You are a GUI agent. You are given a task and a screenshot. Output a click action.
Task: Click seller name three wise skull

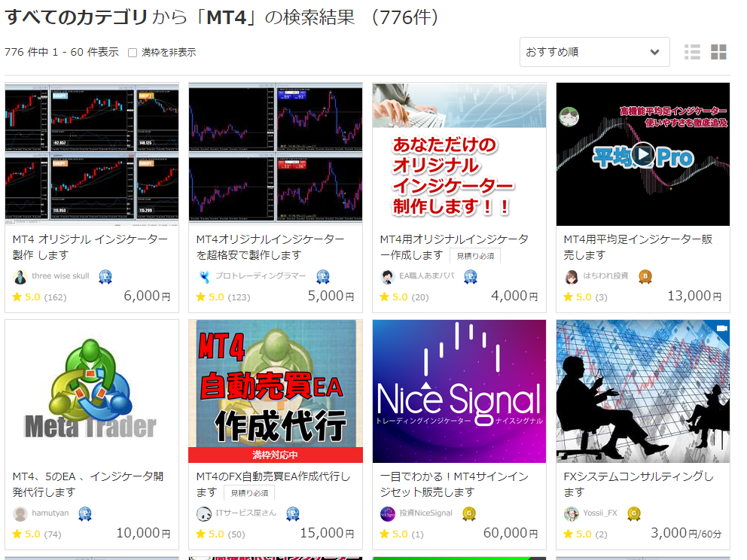point(60,275)
